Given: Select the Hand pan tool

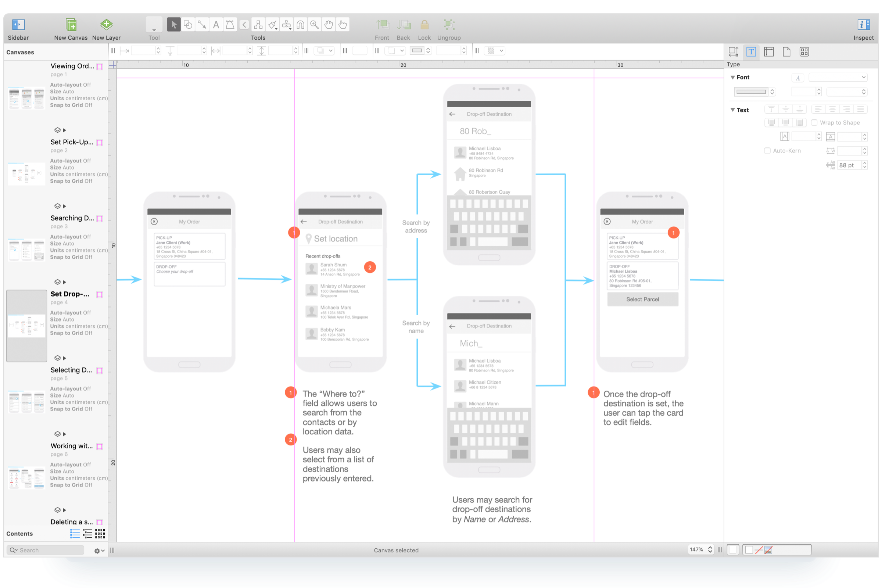Looking at the screenshot, I should 329,25.
